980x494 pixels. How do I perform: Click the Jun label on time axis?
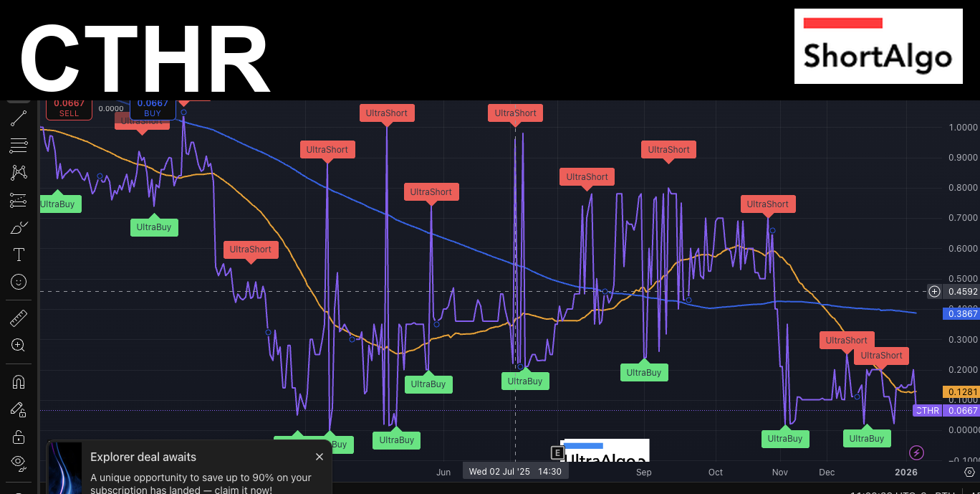tap(443, 472)
